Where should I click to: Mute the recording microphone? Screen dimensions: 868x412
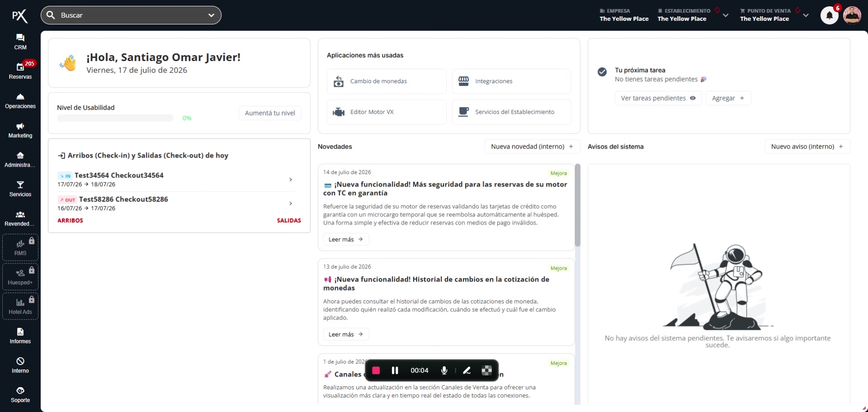[x=444, y=370]
